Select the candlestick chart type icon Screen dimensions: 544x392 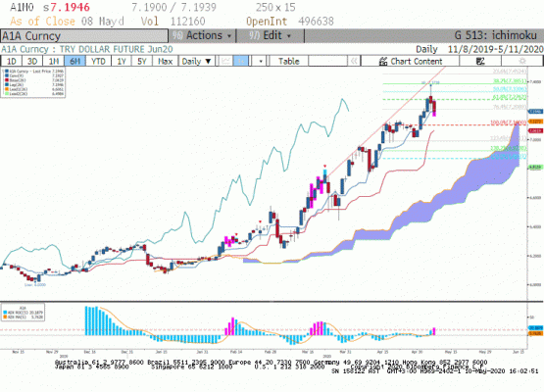pos(240,62)
